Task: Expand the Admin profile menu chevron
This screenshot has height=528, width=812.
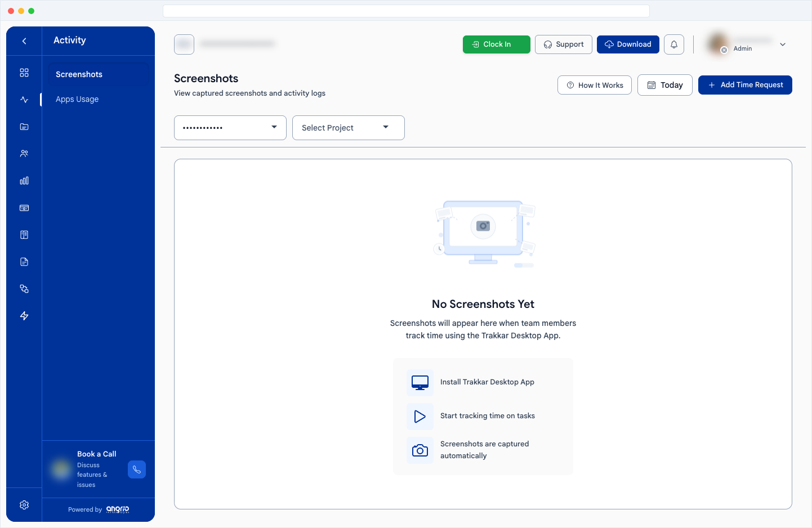Action: point(783,44)
